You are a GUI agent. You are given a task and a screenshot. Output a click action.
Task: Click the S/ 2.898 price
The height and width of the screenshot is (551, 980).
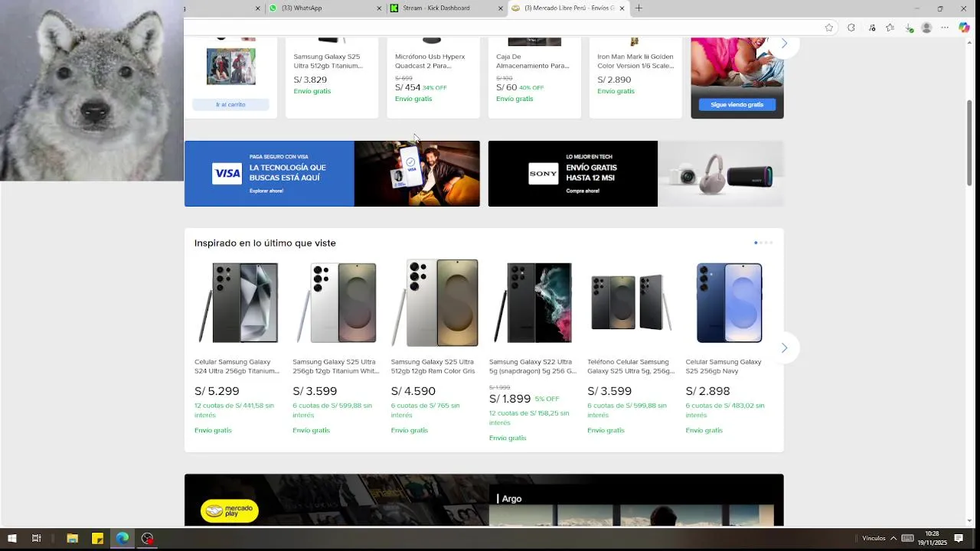click(x=708, y=391)
